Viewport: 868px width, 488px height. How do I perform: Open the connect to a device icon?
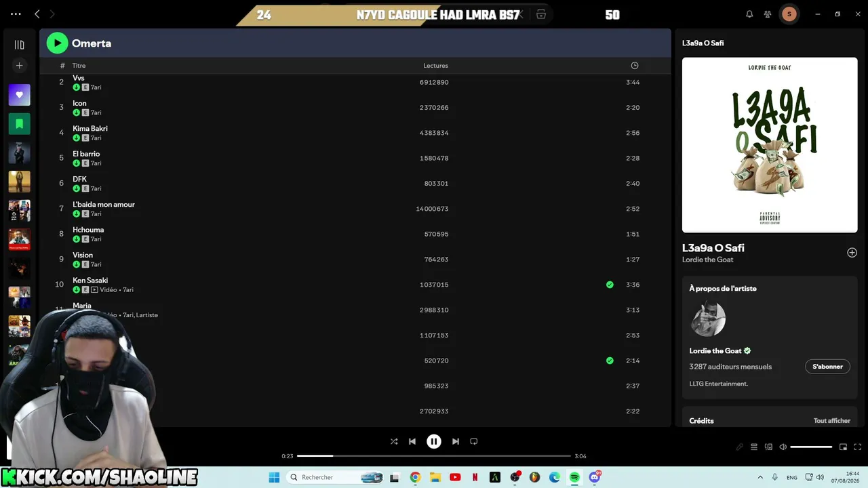pos(768,447)
